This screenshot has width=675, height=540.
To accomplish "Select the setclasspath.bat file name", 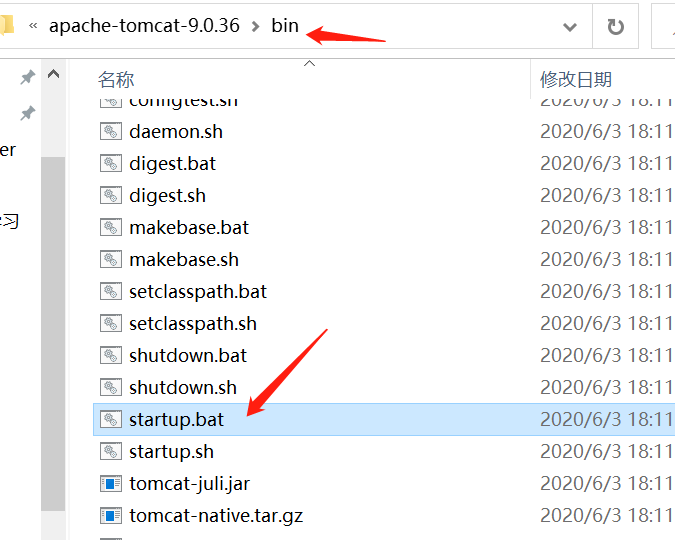I will [x=198, y=292].
